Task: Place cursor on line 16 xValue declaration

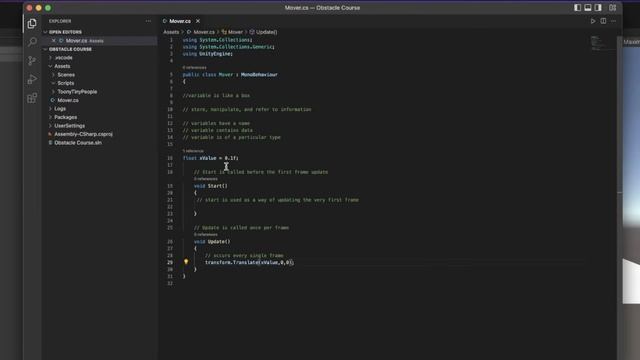Action: pos(210,158)
